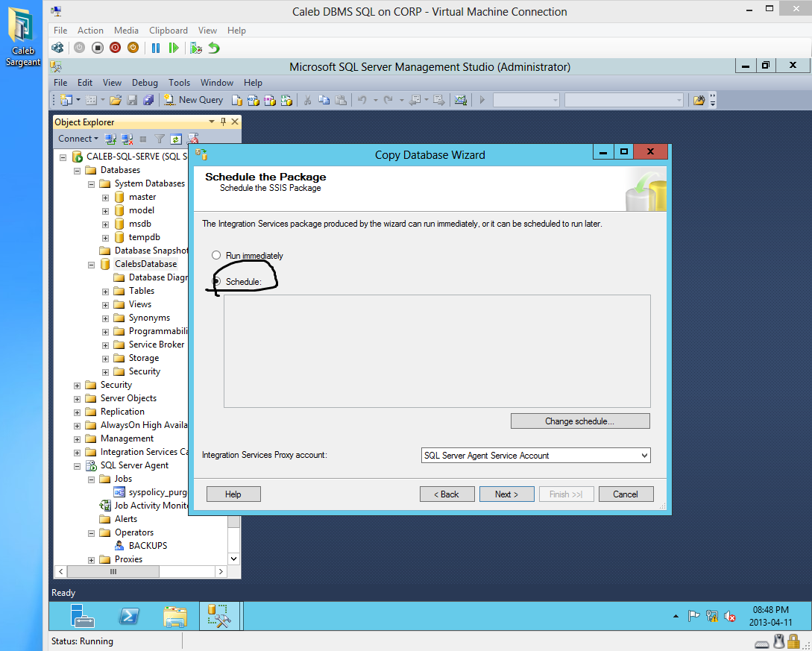Screen dimensions: 812x651
Task: Open the Window menu in SSMS
Action: [216, 83]
